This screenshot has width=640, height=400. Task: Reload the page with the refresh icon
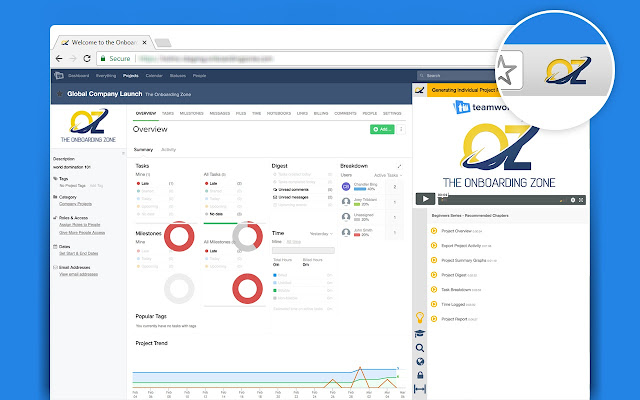(x=87, y=58)
